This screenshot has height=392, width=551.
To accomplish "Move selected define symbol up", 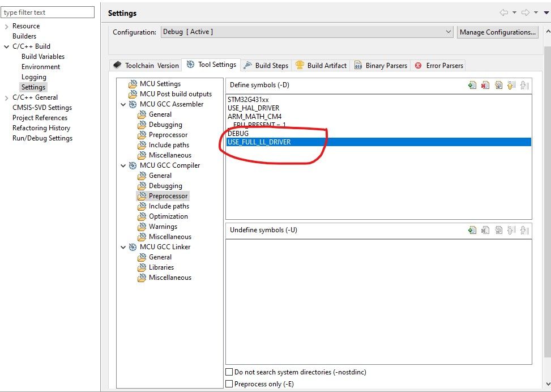I will click(x=511, y=85).
